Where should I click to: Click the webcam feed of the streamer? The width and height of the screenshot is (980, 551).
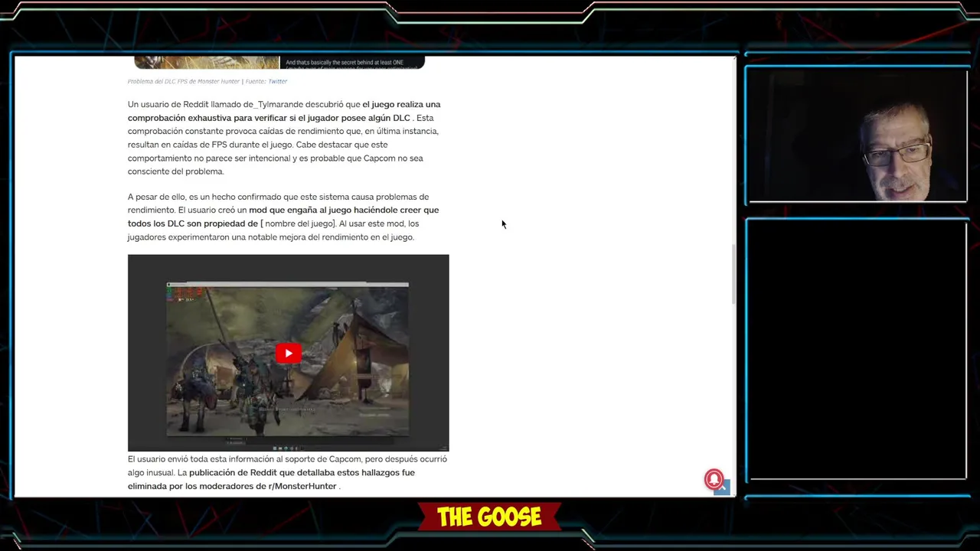tap(857, 136)
